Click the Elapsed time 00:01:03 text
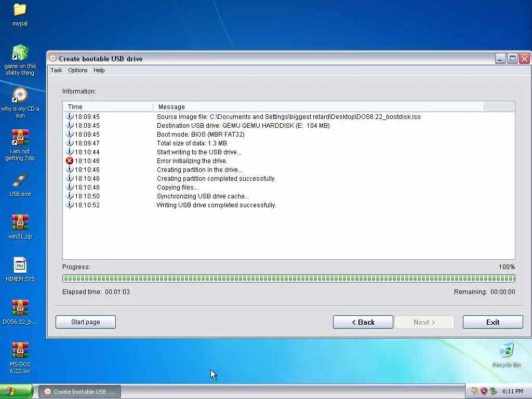Image resolution: width=532 pixels, height=399 pixels. [96, 292]
